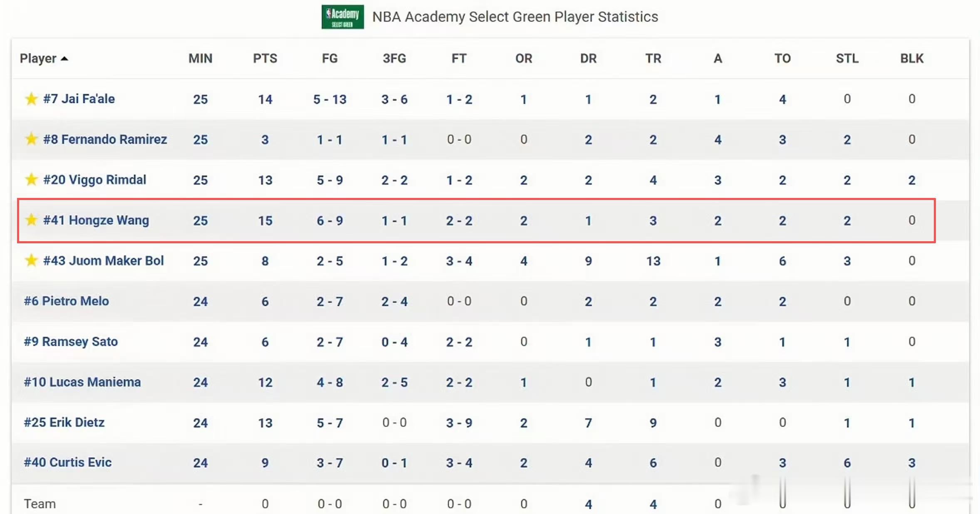Sort by the STL column header
This screenshot has width=980, height=514.
tap(847, 59)
